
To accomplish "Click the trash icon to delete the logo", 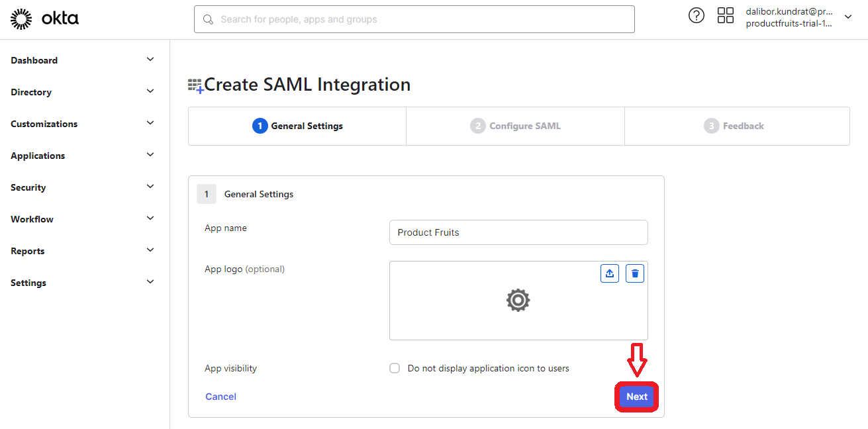I will 634,273.
